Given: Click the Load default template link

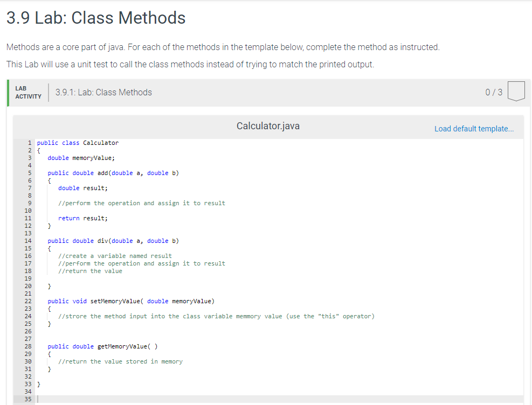Looking at the screenshot, I should pyautogui.click(x=474, y=129).
